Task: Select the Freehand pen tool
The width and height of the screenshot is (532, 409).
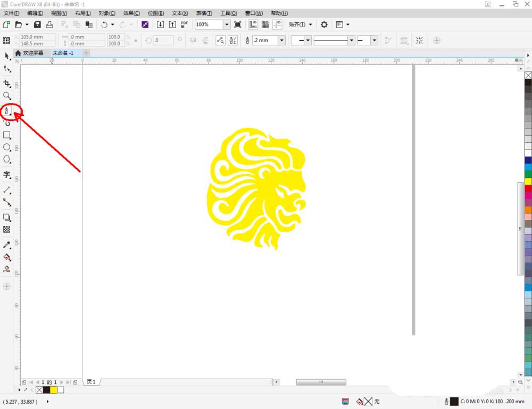Action: point(7,111)
